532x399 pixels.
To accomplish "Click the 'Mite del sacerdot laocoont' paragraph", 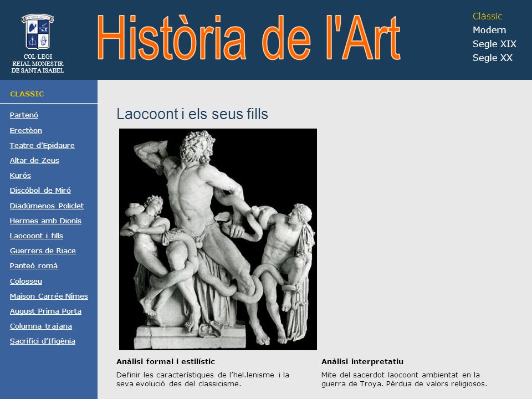I will coord(404,379).
